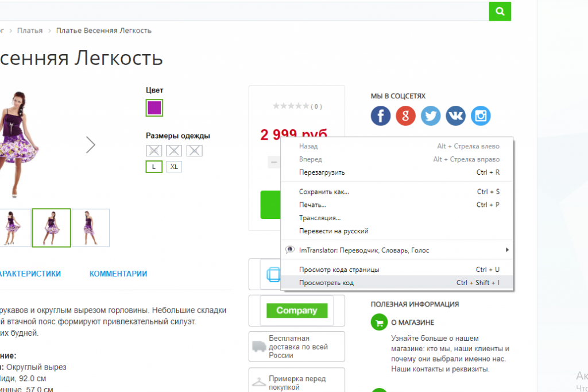Choose Просмотреть код in context menu
This screenshot has width=588, height=392.
tap(397, 283)
